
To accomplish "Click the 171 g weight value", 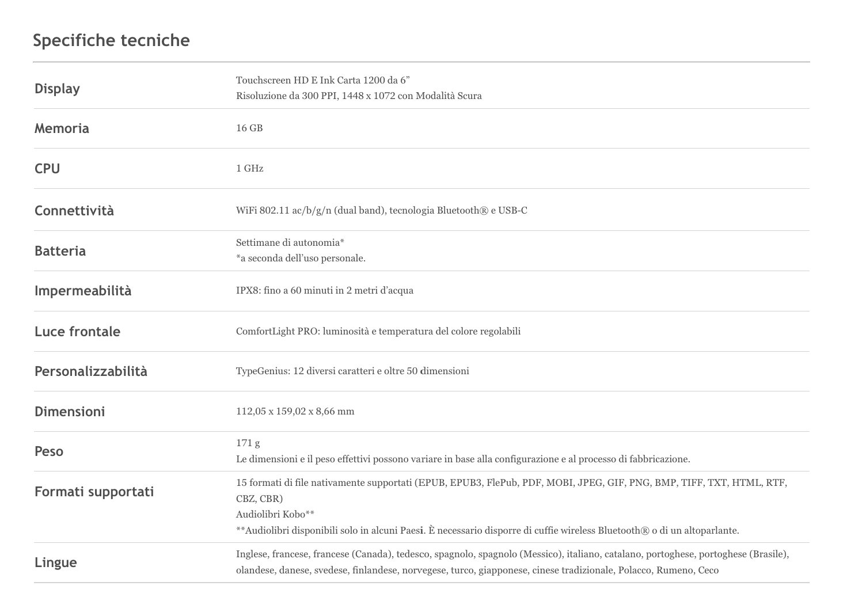I will (x=248, y=443).
